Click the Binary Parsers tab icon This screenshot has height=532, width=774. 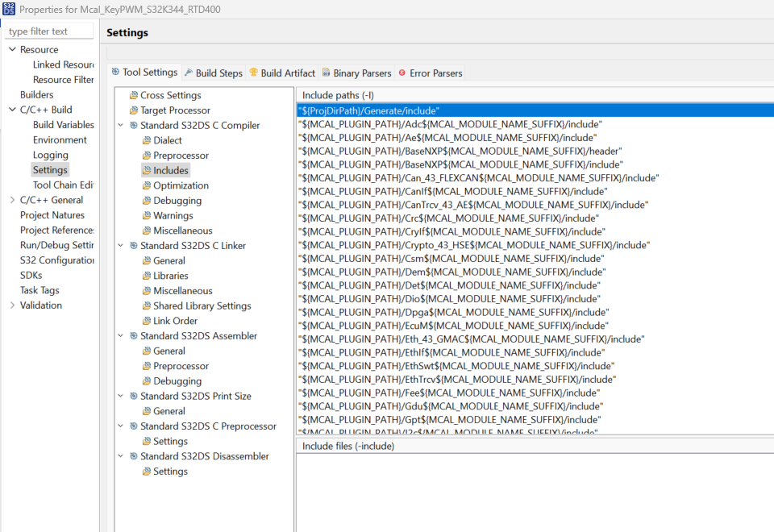(327, 73)
